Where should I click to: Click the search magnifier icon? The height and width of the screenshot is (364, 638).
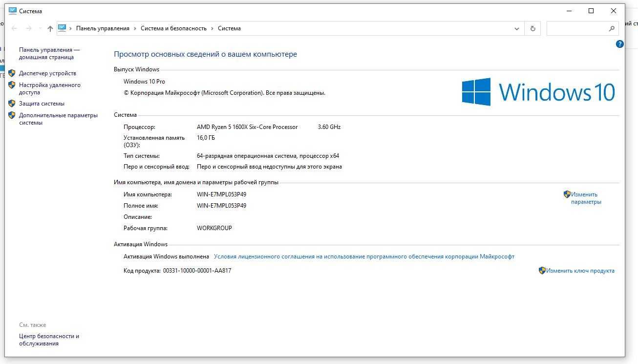tap(612, 28)
